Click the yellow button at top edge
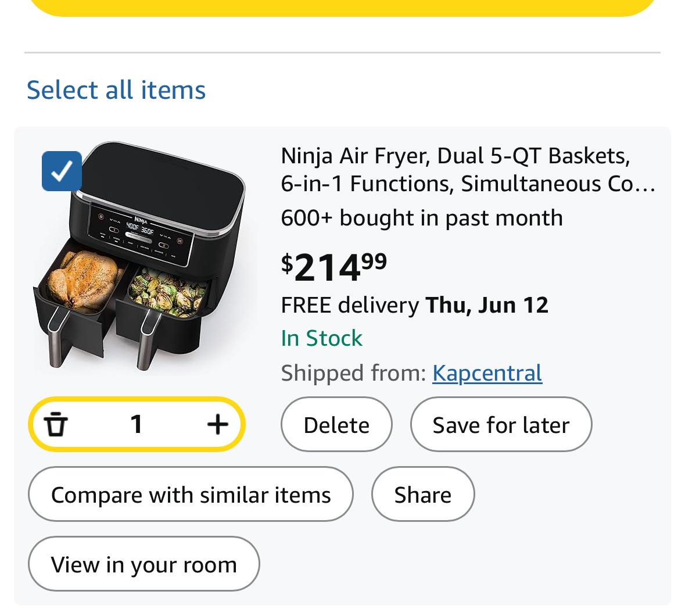 tap(343, 8)
